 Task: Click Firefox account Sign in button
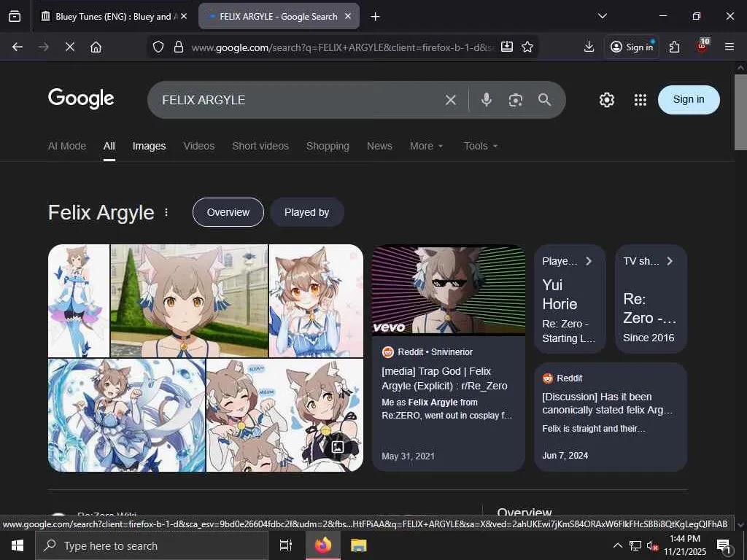point(632,47)
